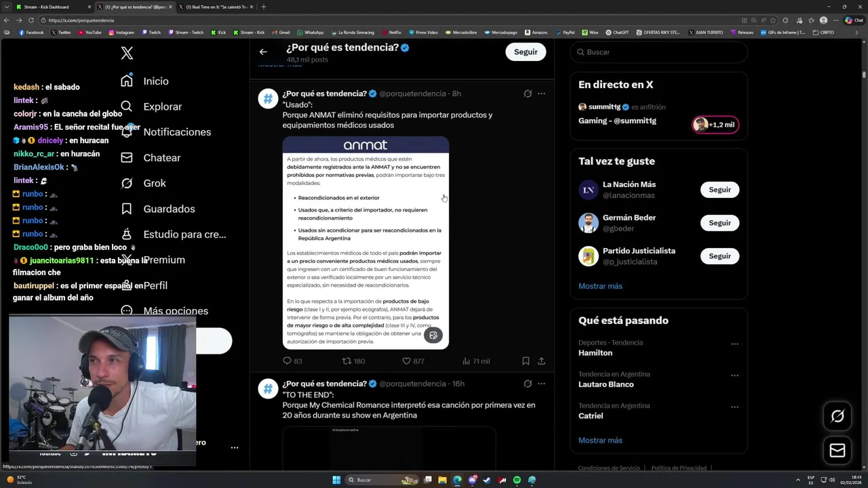Open La Nación Más profile name
Viewport: 868px width, 488px height.
pos(629,184)
